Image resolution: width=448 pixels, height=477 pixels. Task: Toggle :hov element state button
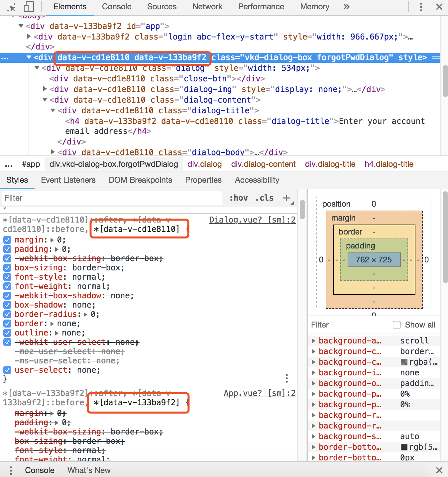pyautogui.click(x=239, y=198)
